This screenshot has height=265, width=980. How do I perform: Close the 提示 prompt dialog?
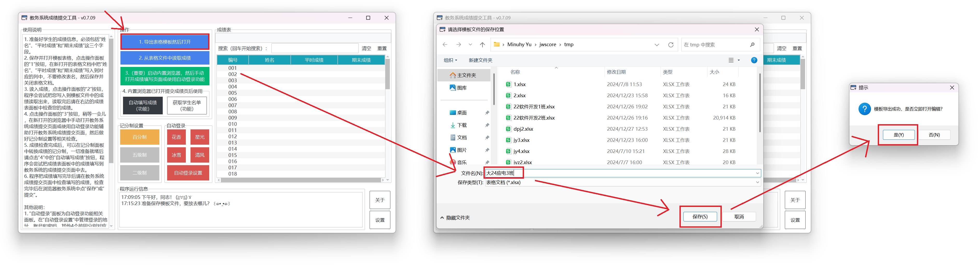952,88
